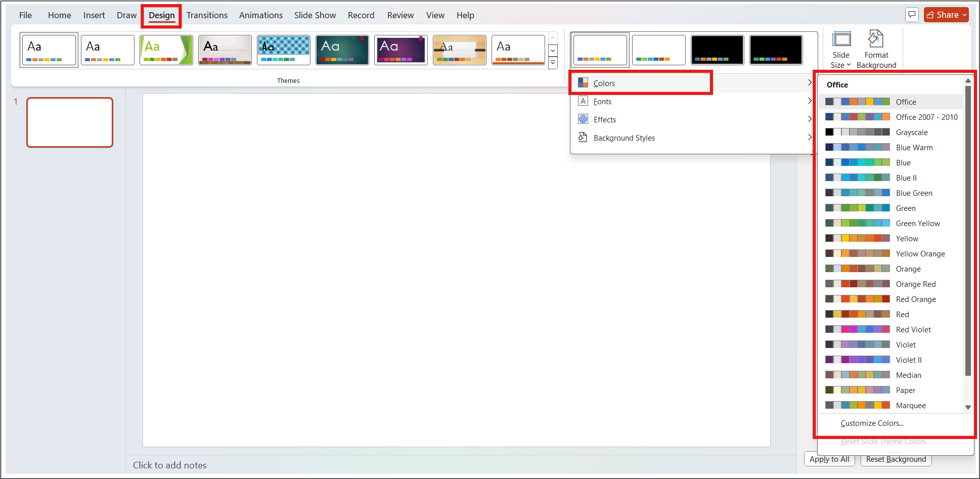Image resolution: width=980 pixels, height=479 pixels.
Task: Click Customize Colors at menu bottom
Action: (x=872, y=423)
